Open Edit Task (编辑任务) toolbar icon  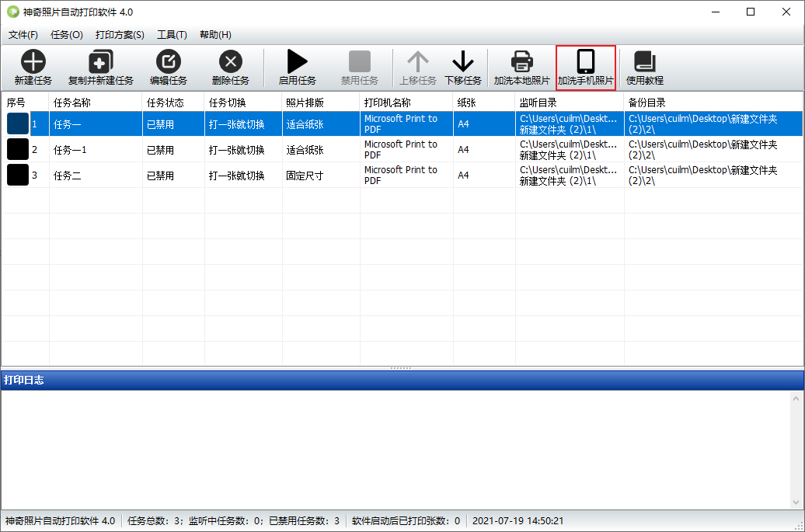pos(168,62)
